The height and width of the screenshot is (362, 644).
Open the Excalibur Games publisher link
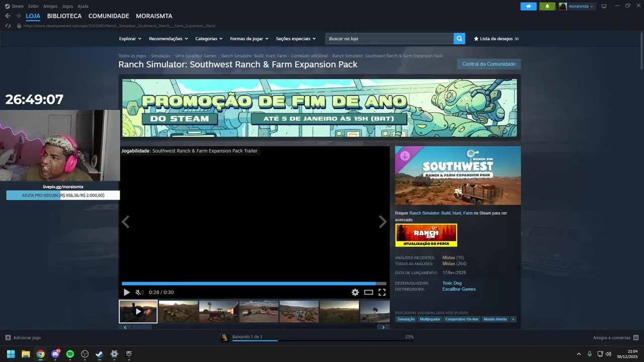point(459,289)
